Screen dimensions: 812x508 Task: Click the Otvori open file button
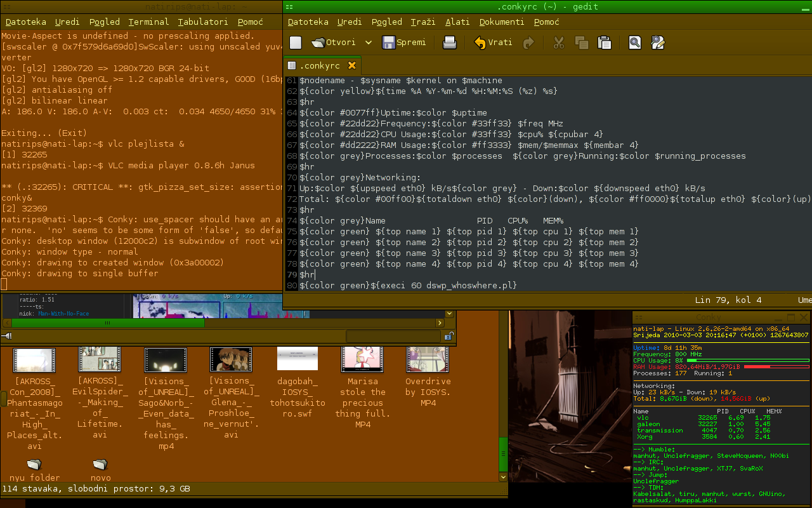(328, 43)
